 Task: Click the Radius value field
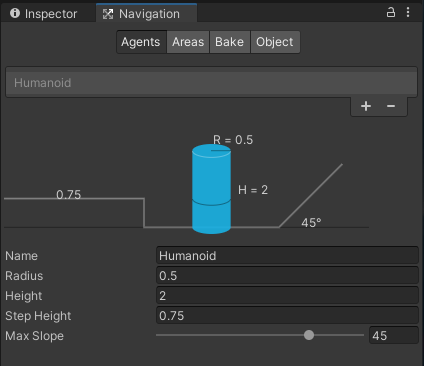(287, 276)
